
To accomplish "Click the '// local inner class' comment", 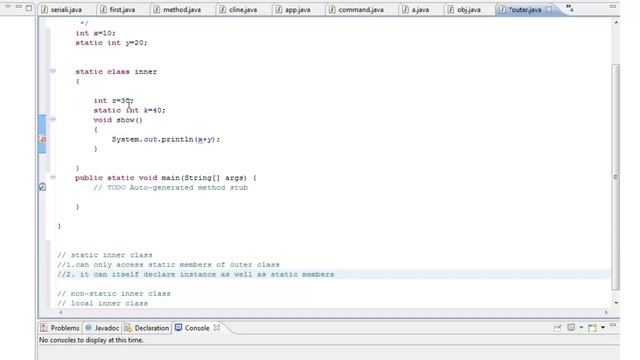I will pos(102,304).
